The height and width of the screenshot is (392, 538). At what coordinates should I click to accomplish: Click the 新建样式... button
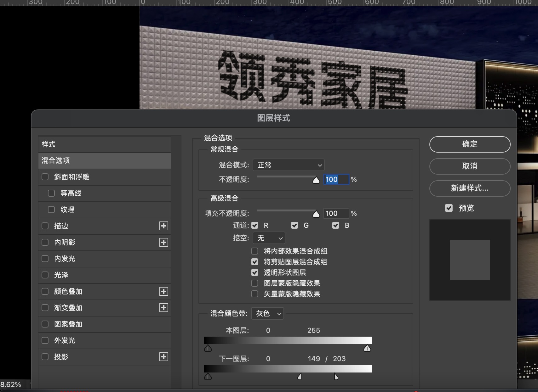pyautogui.click(x=470, y=188)
